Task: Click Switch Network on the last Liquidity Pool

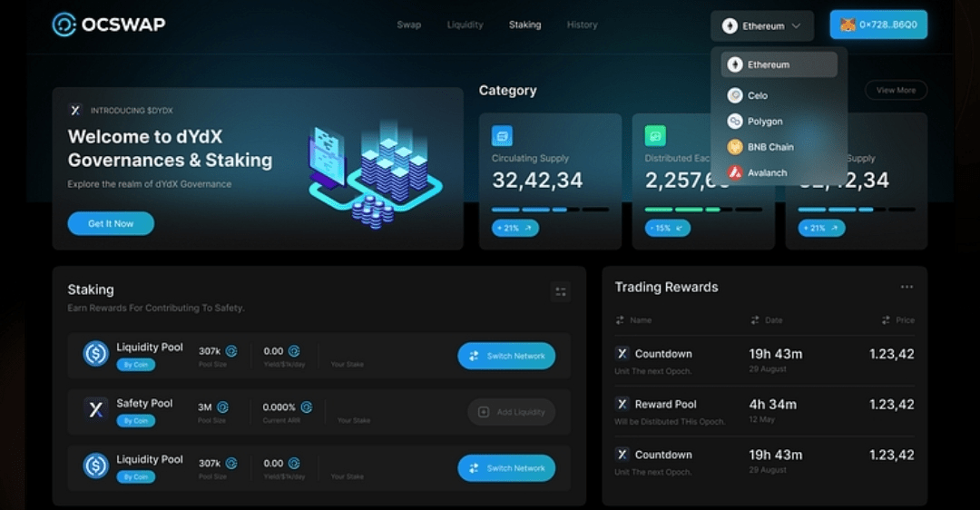Action: click(506, 468)
